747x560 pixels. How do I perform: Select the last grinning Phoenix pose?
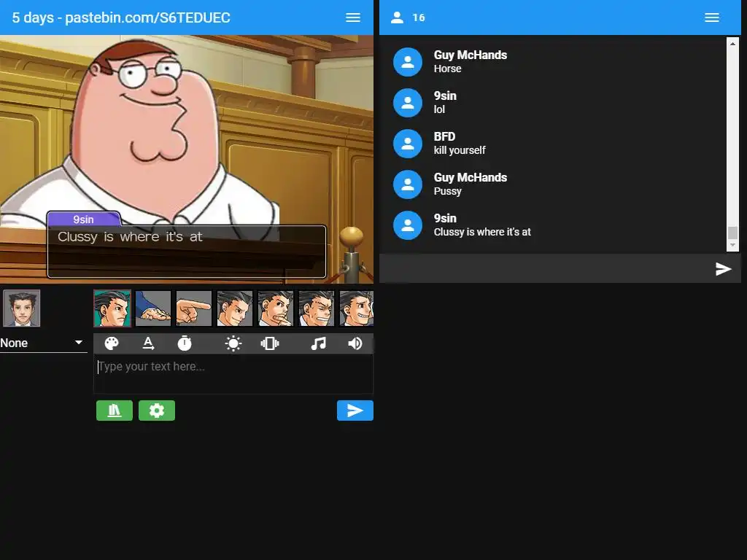click(356, 308)
